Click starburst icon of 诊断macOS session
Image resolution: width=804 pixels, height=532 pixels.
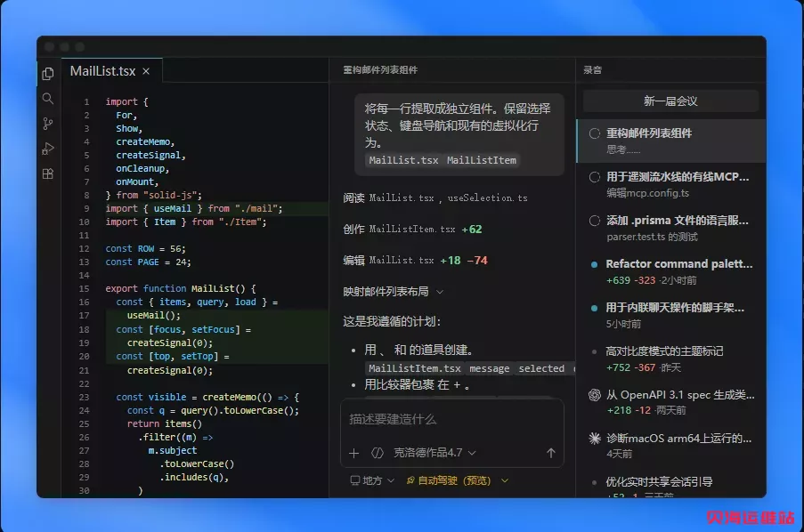[594, 439]
